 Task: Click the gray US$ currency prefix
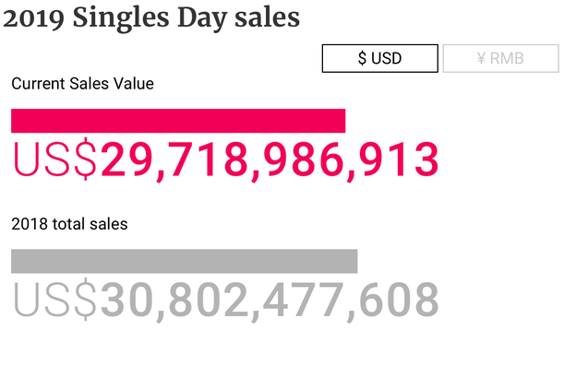(x=55, y=300)
